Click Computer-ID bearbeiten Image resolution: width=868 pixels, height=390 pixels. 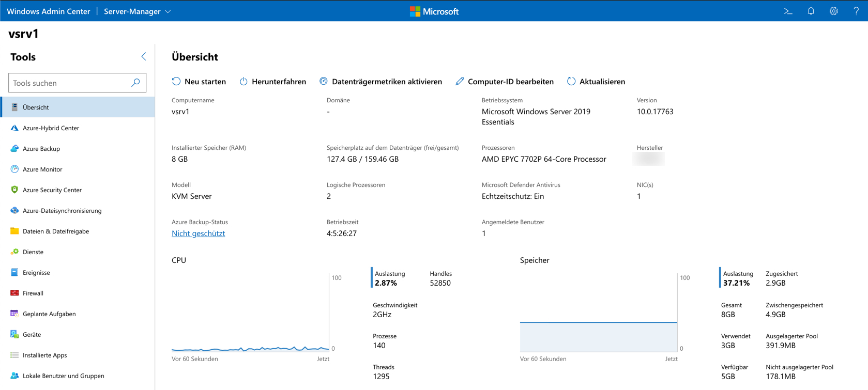[x=505, y=82]
